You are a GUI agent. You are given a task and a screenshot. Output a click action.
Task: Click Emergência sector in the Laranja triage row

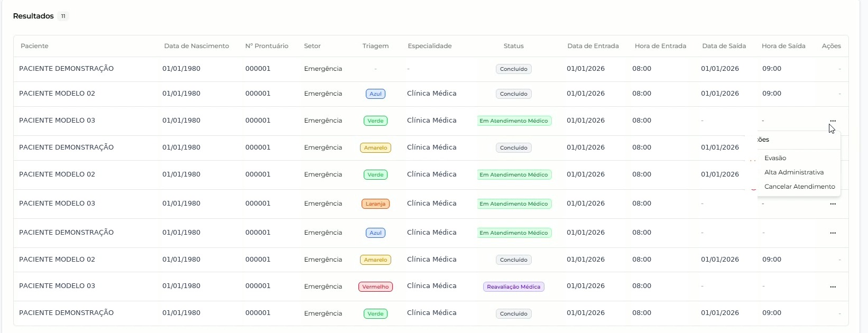pos(323,203)
